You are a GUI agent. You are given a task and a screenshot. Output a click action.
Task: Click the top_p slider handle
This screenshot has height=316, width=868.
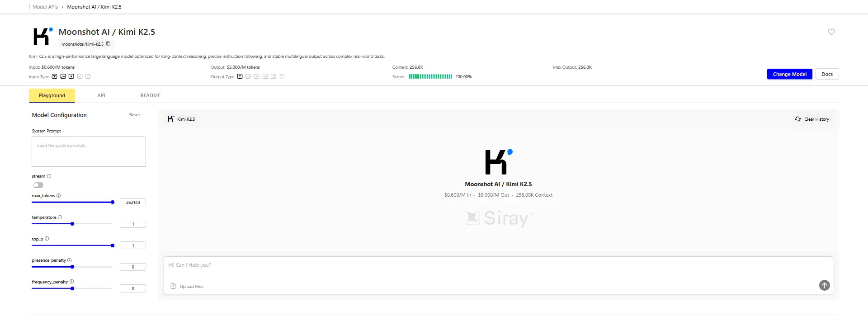tap(113, 245)
